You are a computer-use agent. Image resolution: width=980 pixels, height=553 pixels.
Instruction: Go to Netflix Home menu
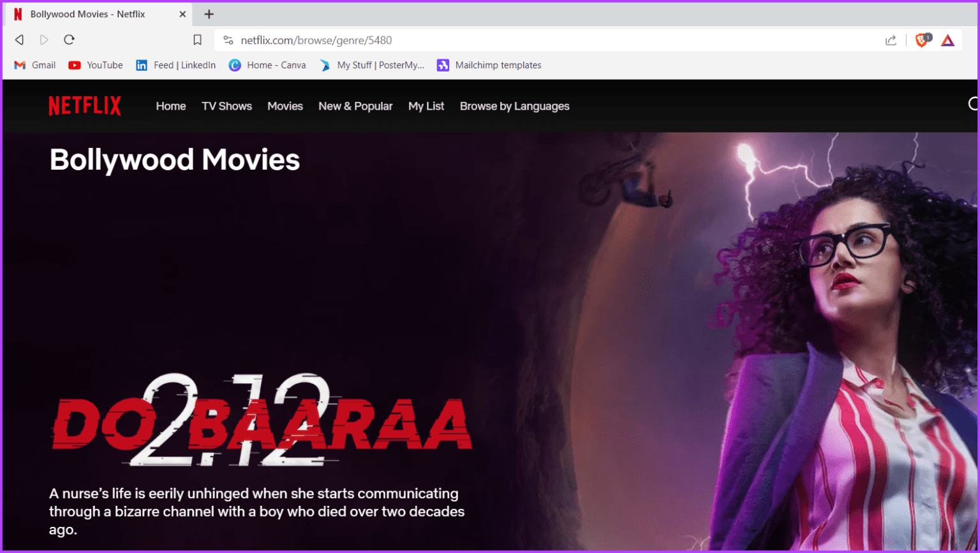(x=171, y=107)
